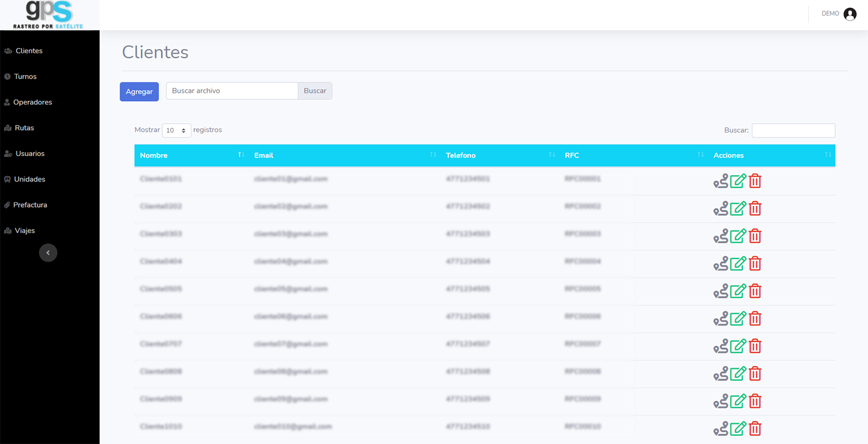Screen dimensions: 868x444
Task: Collapse the sidebar with arrow toggle
Action: click(48, 253)
